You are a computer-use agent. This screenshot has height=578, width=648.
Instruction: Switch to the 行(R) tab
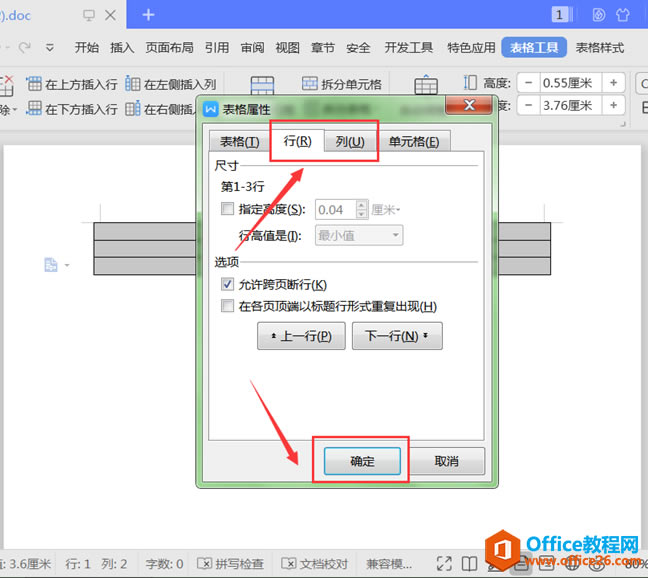(x=297, y=141)
